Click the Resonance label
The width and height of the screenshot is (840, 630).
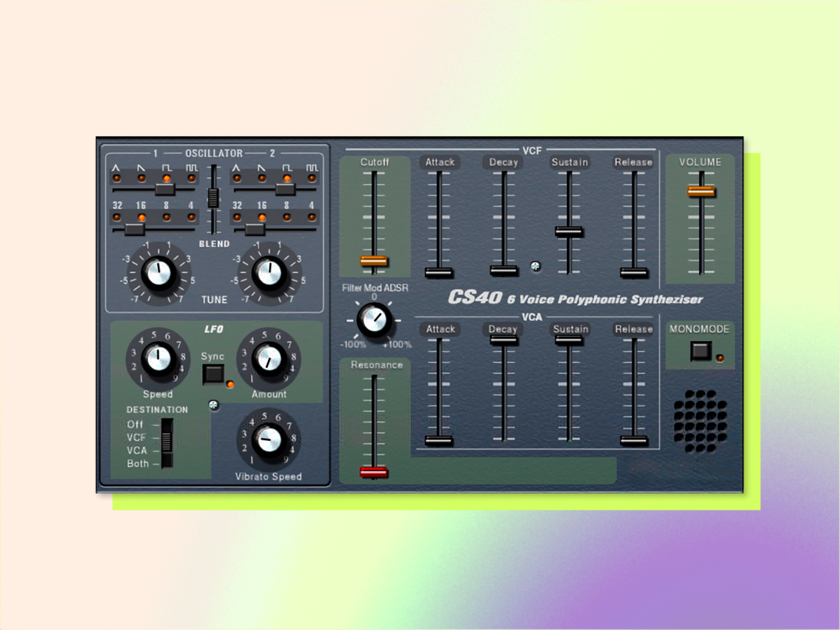376,365
